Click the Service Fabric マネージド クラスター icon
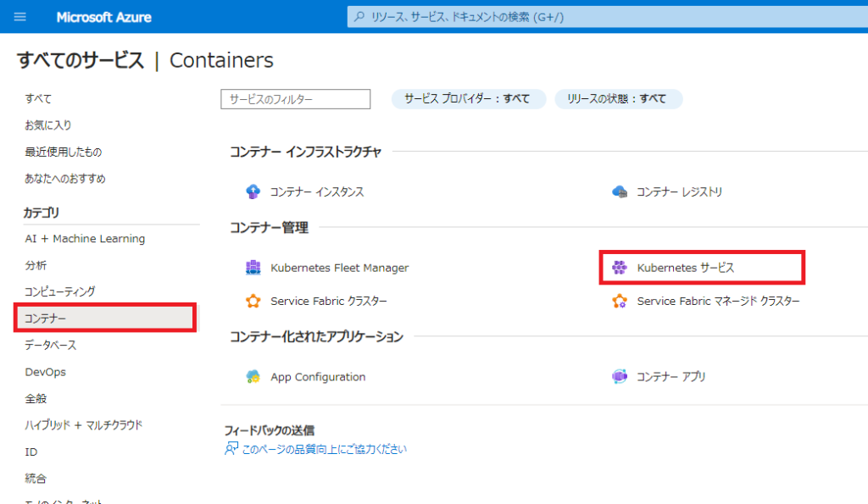The height and width of the screenshot is (504, 868). coord(620,301)
